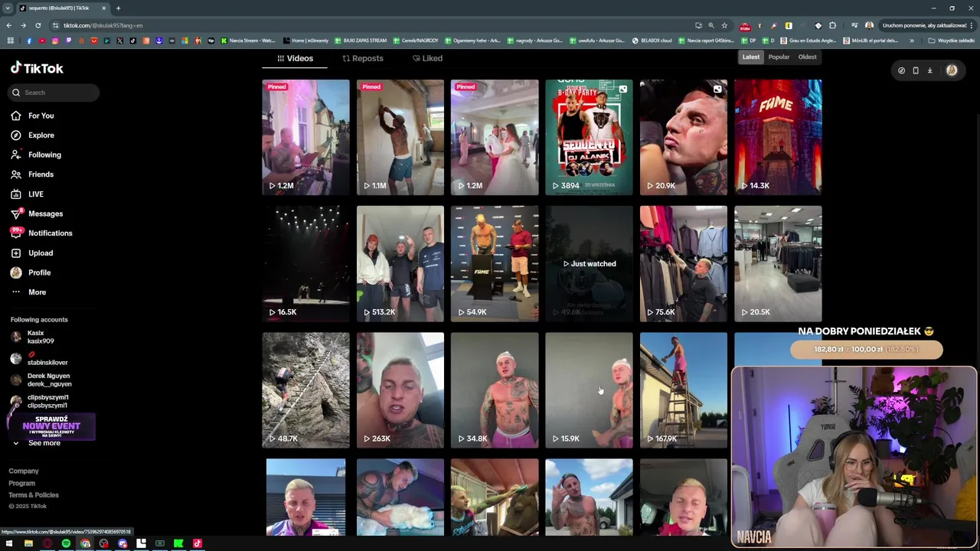Open the Instagram bookmark icon

[55, 41]
